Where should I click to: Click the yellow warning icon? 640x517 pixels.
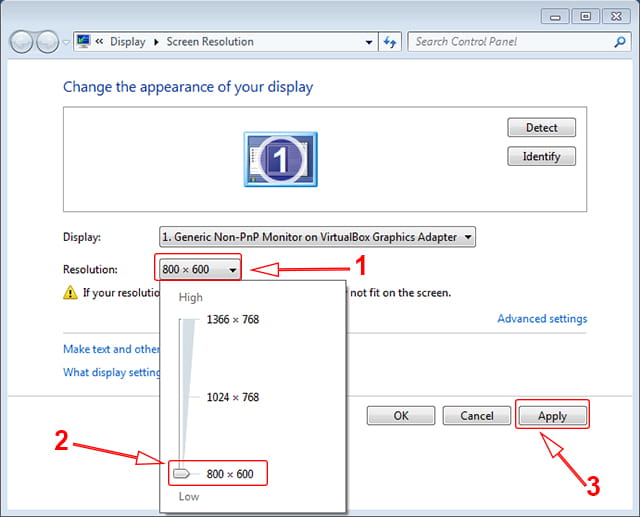(70, 293)
